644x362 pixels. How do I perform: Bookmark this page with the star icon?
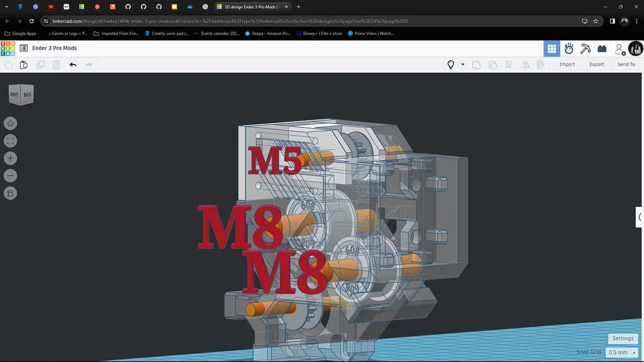click(x=596, y=21)
